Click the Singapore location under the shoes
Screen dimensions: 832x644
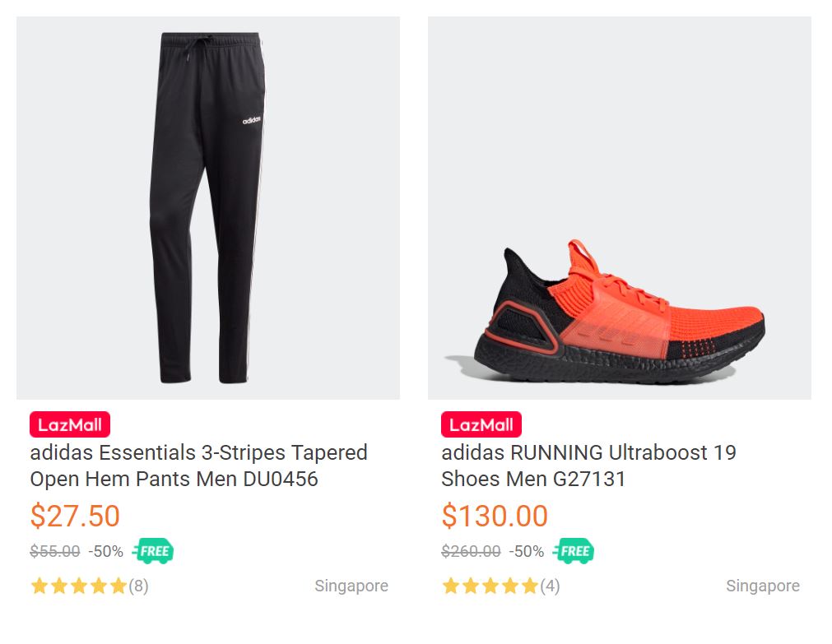(x=763, y=586)
